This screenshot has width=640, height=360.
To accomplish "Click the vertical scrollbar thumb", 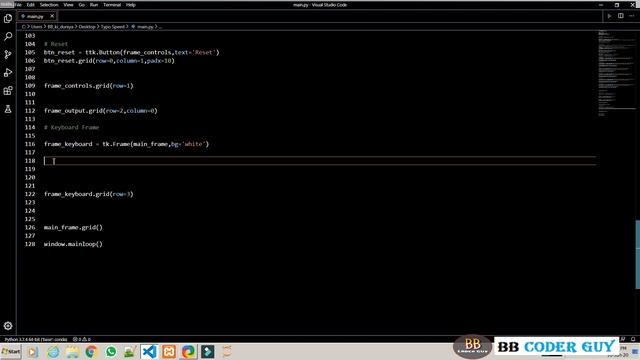I will (638, 254).
